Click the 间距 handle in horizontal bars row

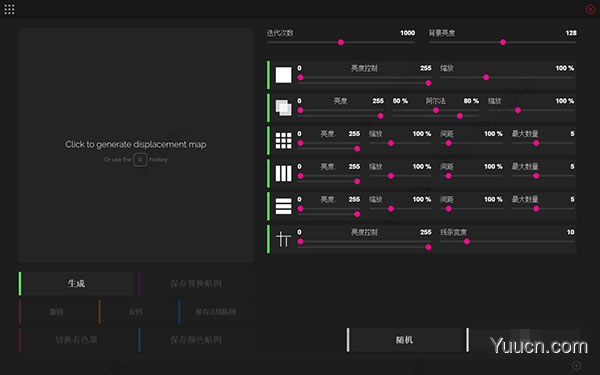pos(448,209)
